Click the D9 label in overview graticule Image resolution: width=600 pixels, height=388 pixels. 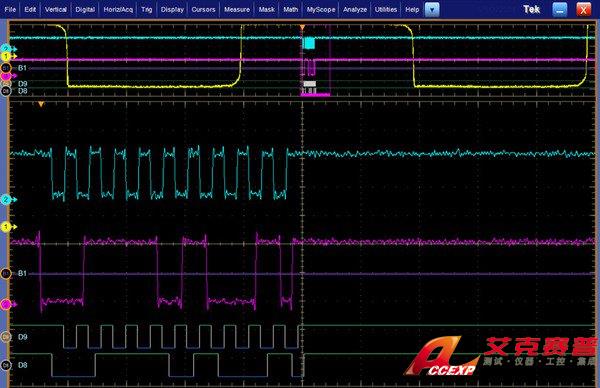[x=23, y=83]
